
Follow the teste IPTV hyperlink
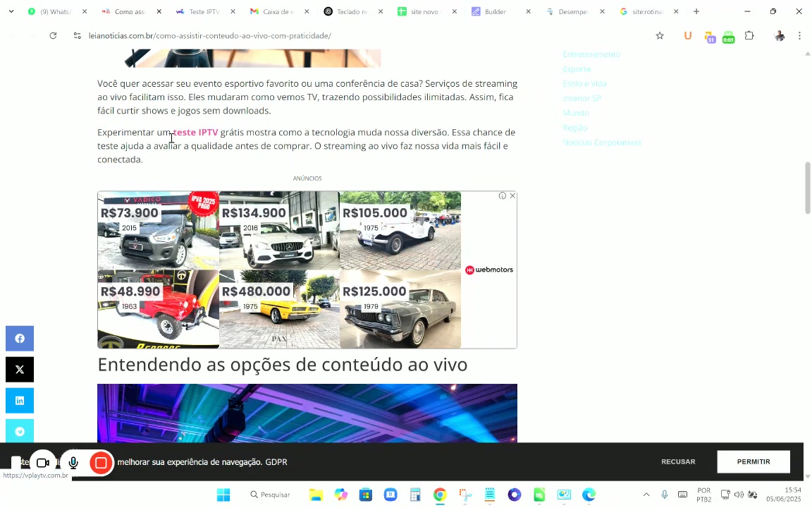[x=196, y=133]
